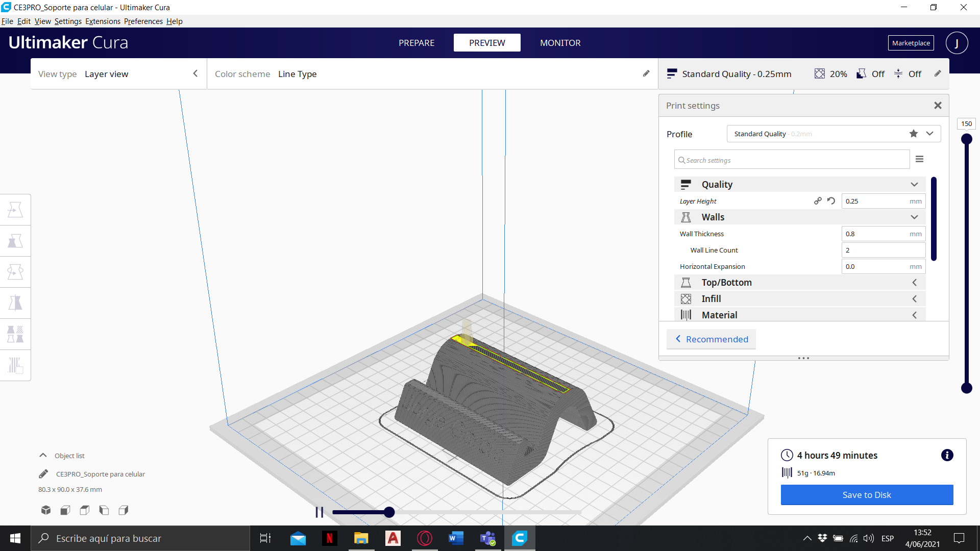This screenshot has width=980, height=551.
Task: Click the settings list vertical scrollbar
Action: pos(934,218)
